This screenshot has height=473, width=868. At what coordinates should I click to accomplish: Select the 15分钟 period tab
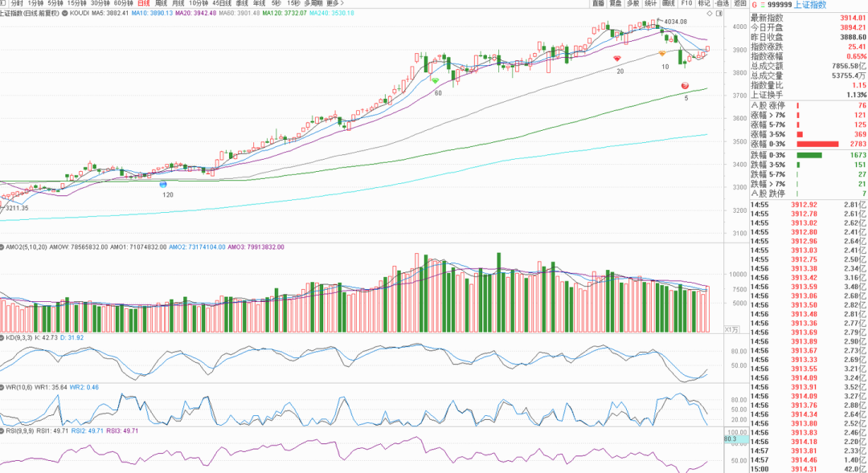click(x=77, y=3)
